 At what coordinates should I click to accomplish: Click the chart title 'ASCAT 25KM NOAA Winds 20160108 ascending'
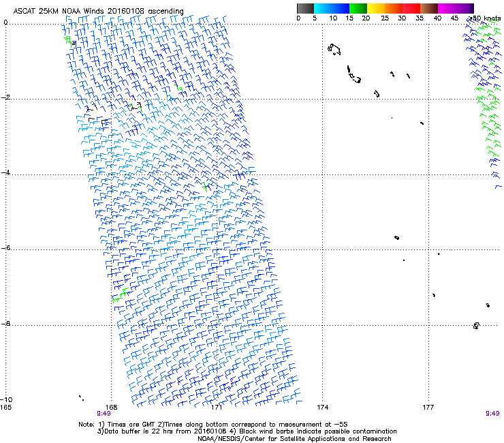98,12
